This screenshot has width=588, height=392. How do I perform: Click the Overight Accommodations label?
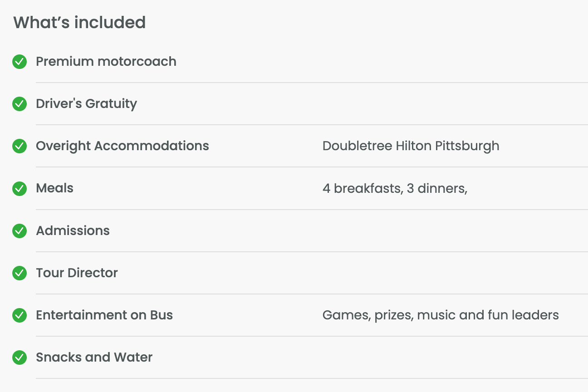point(122,146)
